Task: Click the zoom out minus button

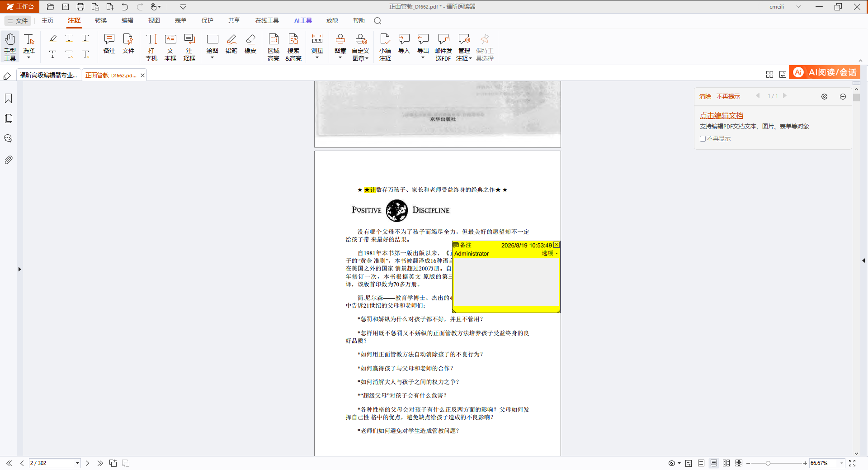Action: pos(748,463)
